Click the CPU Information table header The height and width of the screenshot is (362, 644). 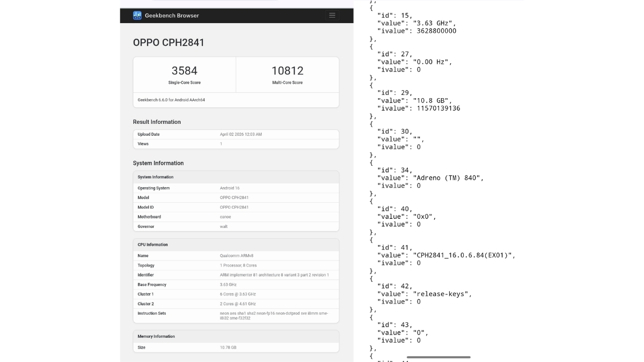236,245
